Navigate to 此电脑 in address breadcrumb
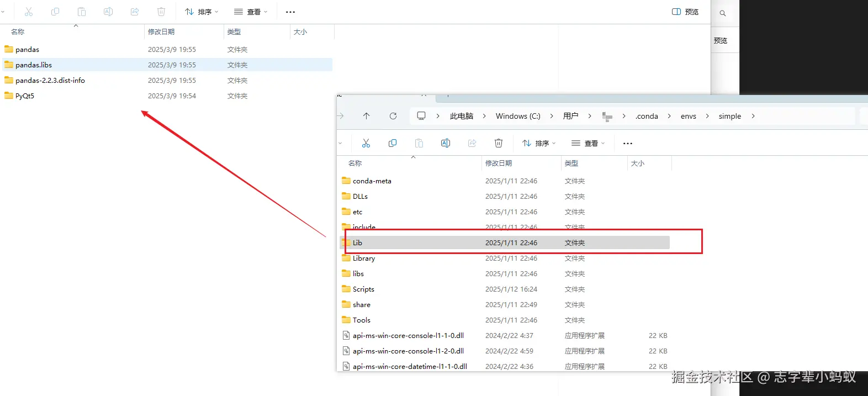Screen dimensions: 868x396 pyautogui.click(x=462, y=116)
